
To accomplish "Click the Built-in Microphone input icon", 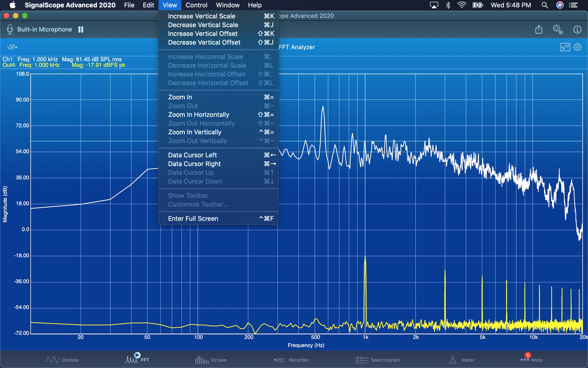I will (x=10, y=29).
